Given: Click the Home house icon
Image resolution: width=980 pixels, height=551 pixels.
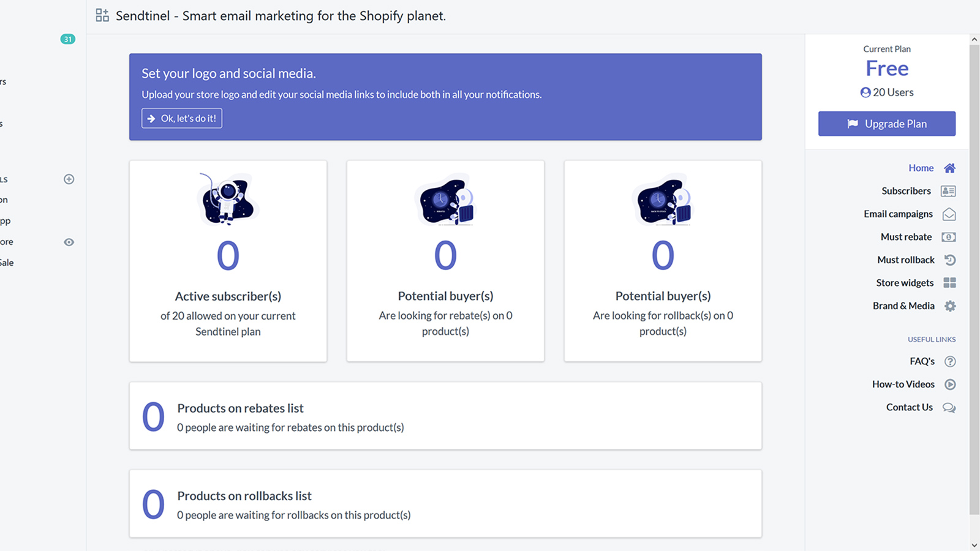Looking at the screenshot, I should click(949, 168).
